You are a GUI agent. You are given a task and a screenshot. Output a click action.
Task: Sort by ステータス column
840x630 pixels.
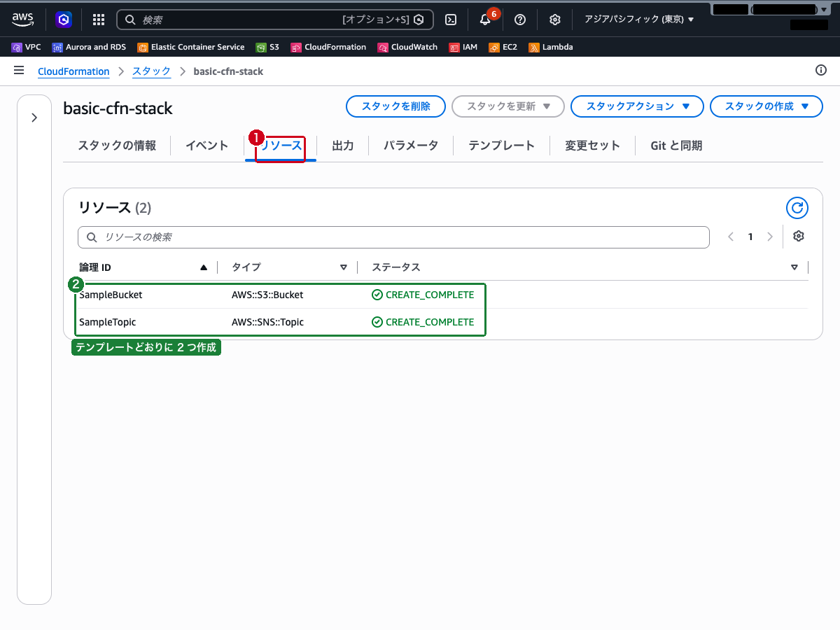[584, 267]
